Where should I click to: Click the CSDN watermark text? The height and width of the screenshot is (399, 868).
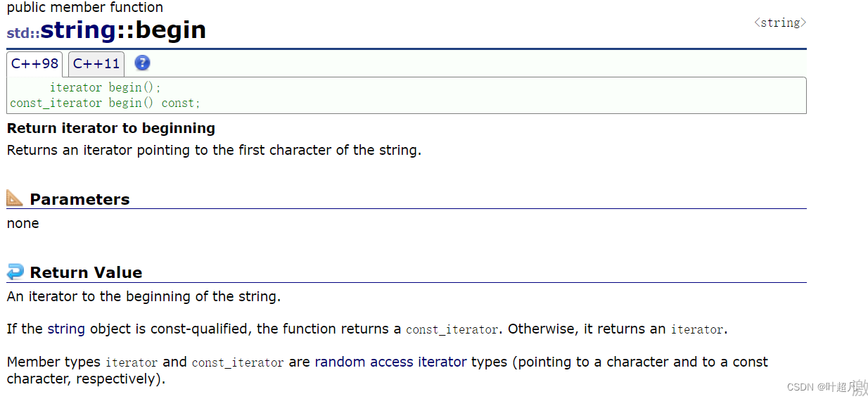click(x=821, y=387)
